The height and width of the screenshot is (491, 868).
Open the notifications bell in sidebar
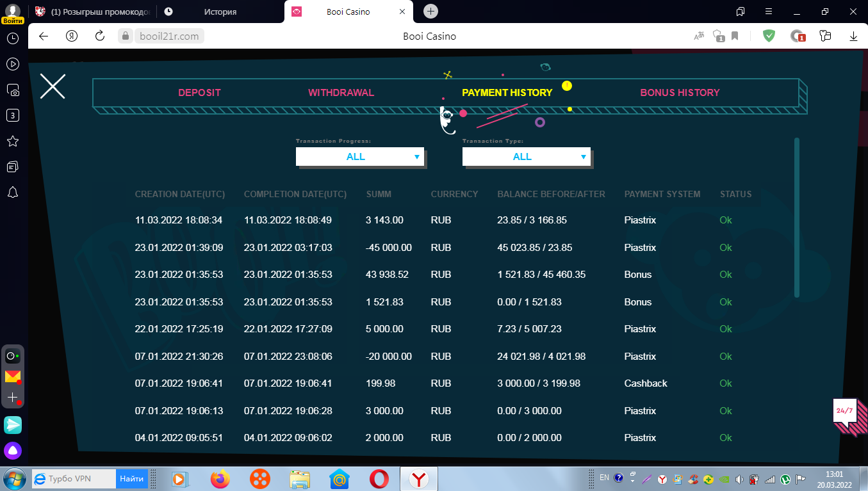12,193
